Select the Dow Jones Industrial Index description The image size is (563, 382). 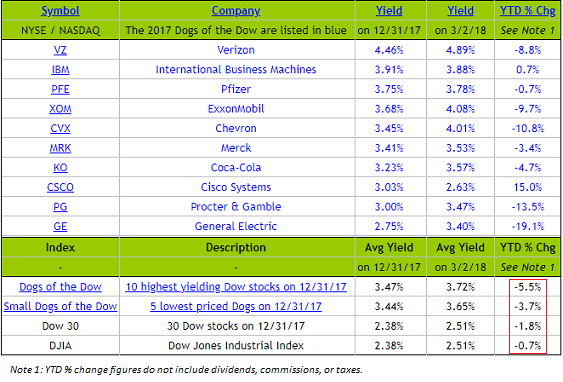click(236, 345)
